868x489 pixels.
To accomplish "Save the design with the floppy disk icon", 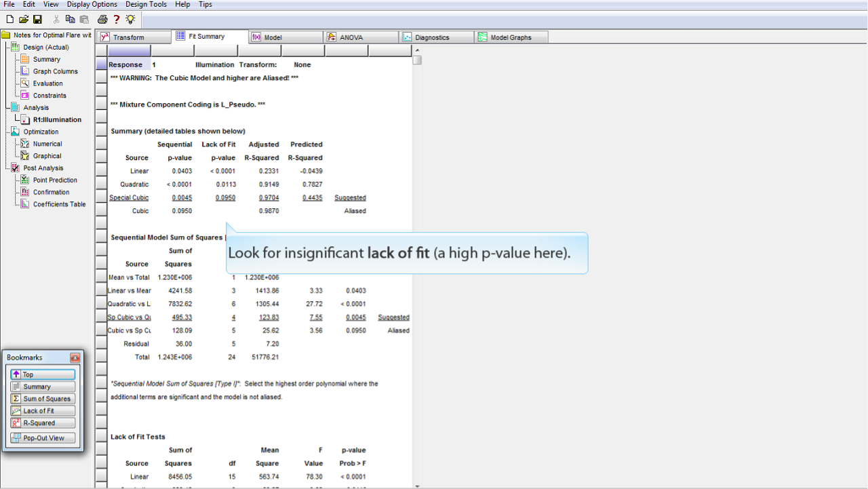I will (37, 19).
